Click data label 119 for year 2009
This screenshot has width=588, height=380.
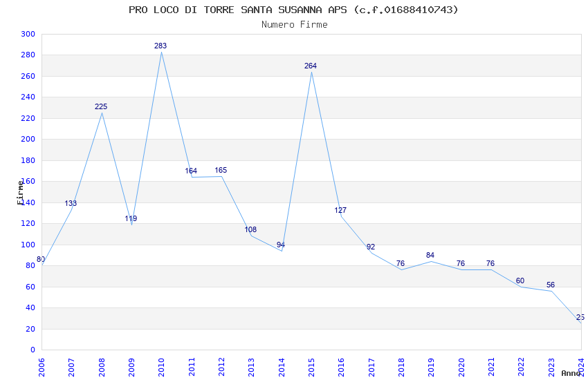(x=131, y=218)
